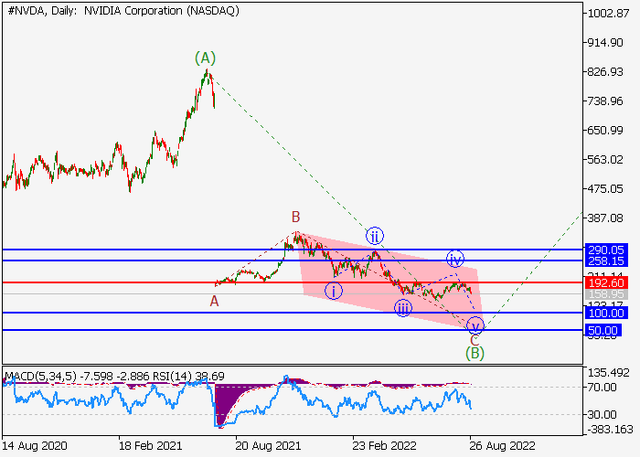Click the '26 Aug 2022' date label
This screenshot has height=457, width=640.
click(x=502, y=446)
